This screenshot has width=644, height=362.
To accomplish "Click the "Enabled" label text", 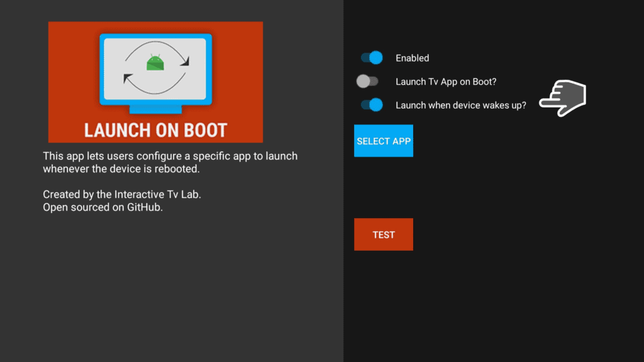I will pos(412,58).
